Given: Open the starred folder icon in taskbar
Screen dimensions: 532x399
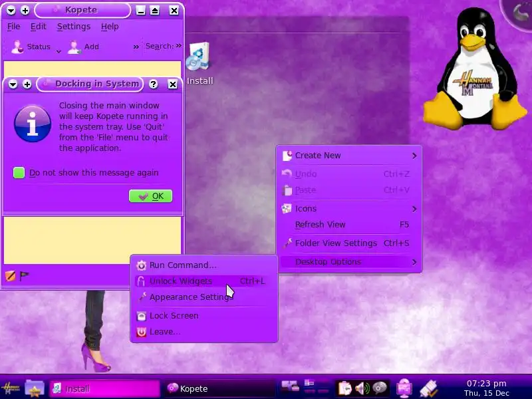Looking at the screenshot, I should tap(35, 388).
